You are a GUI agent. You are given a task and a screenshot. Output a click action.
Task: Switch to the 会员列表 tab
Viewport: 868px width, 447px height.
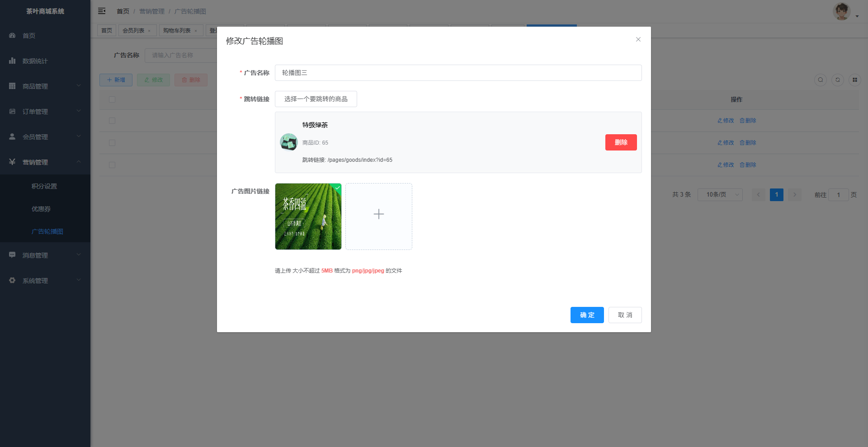134,31
